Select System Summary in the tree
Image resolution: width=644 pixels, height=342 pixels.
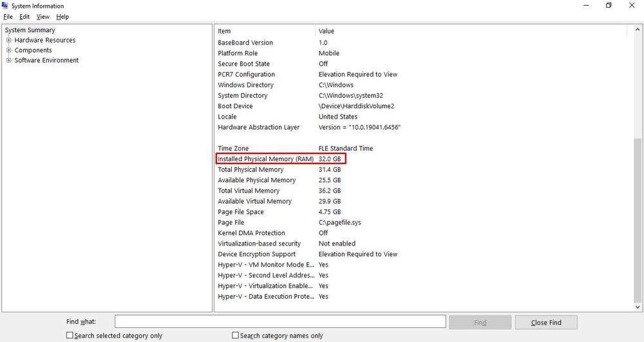(x=30, y=30)
